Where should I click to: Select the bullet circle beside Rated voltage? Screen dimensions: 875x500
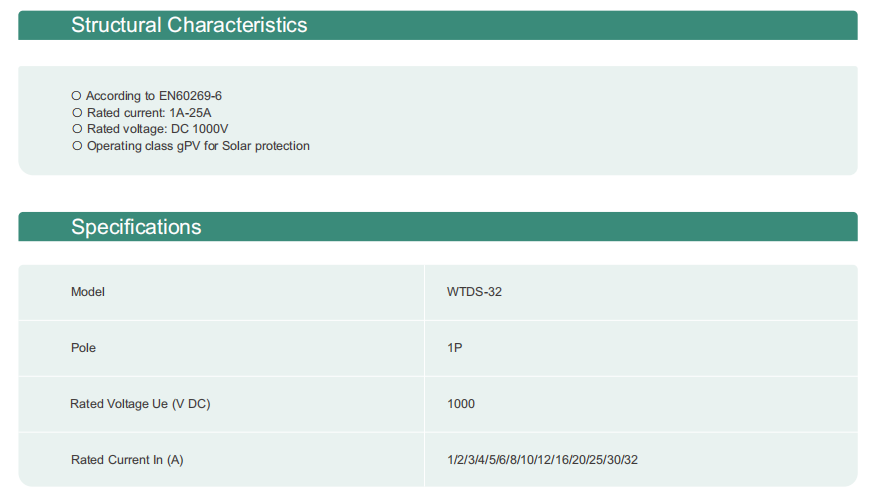(x=77, y=129)
